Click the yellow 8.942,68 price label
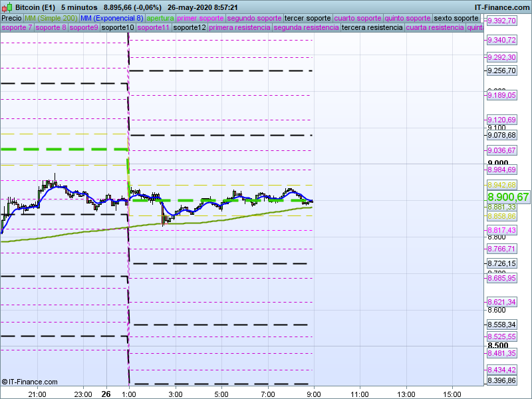Screen dimensions: 532x399 point(501,185)
